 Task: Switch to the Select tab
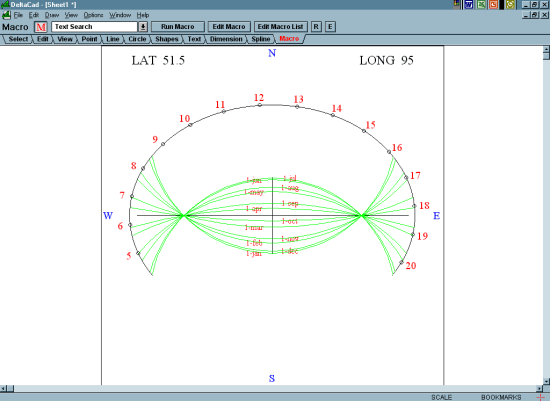(x=18, y=39)
